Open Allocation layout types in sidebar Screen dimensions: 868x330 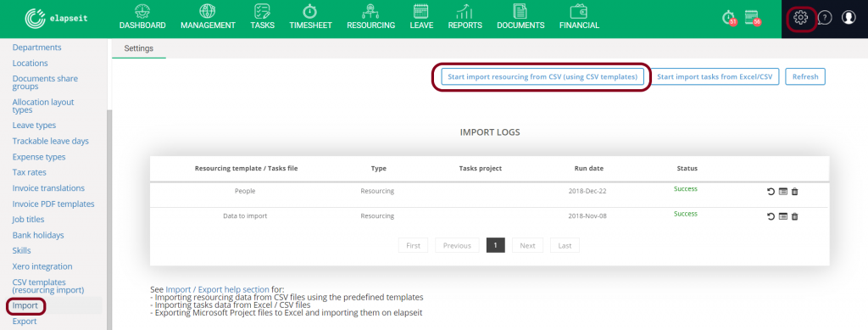click(42, 106)
